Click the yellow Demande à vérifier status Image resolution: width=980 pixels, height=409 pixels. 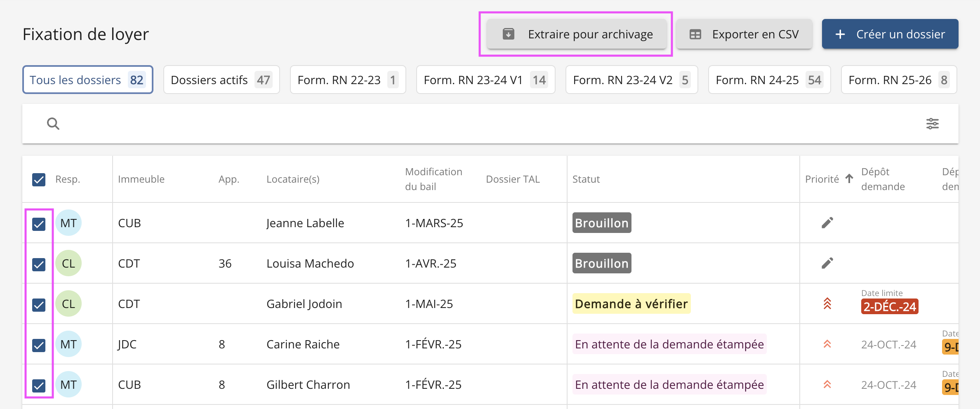click(631, 304)
